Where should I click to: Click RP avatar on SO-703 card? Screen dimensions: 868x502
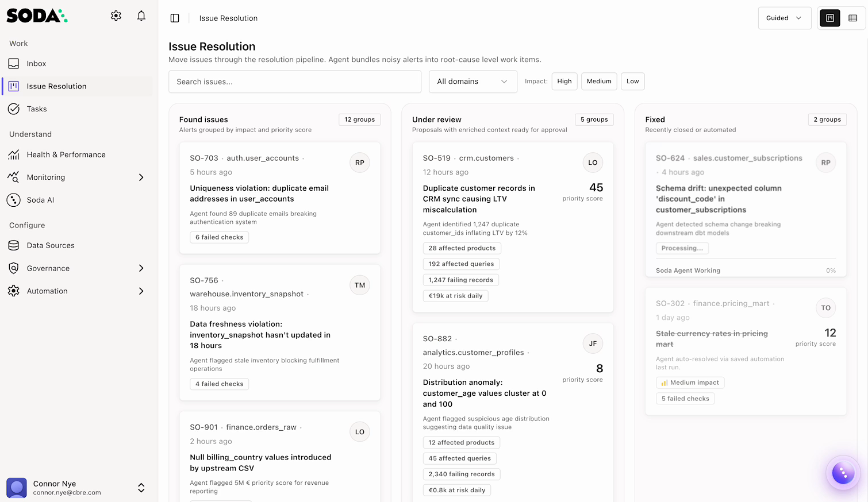tap(360, 163)
